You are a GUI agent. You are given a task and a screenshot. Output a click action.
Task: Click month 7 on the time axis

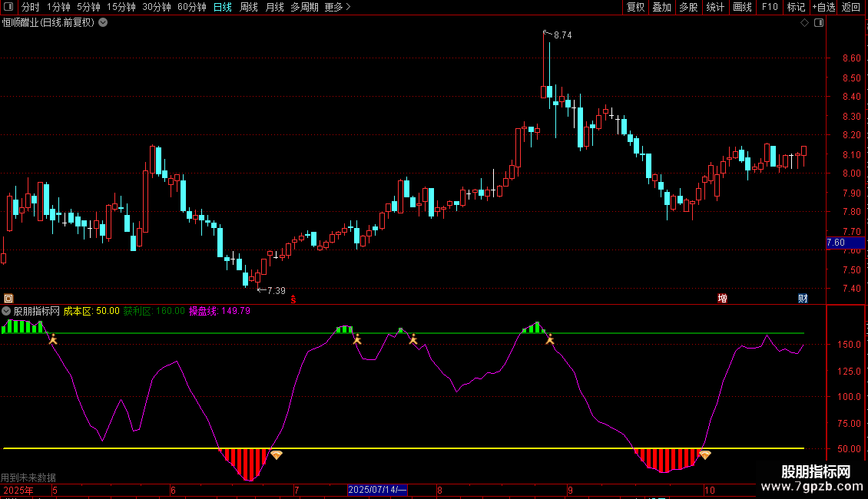pos(297,490)
